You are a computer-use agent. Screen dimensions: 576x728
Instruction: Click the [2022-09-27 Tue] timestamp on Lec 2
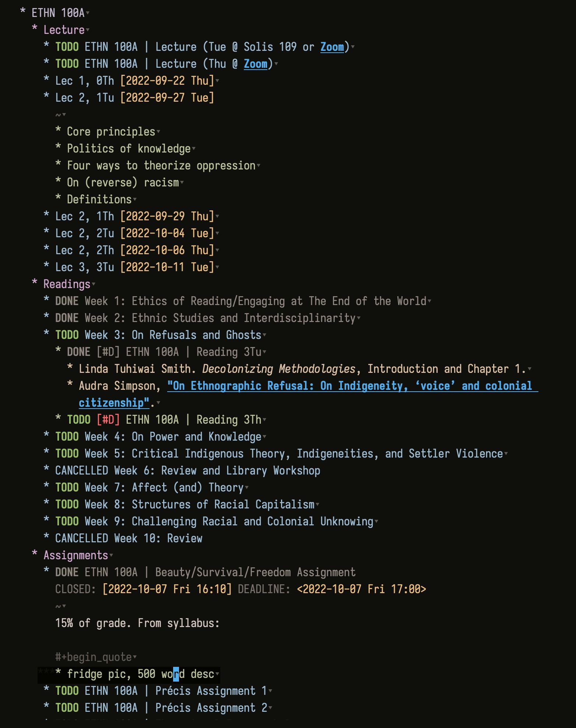click(167, 98)
